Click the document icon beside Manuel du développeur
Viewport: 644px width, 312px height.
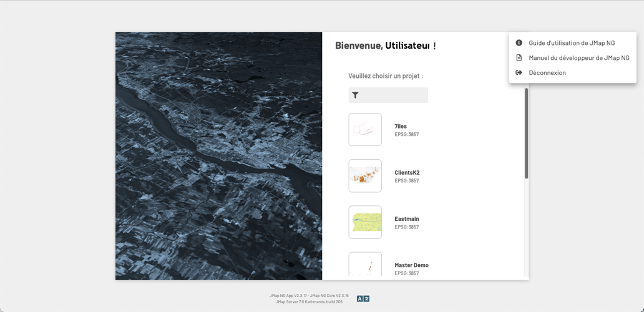[x=519, y=58]
